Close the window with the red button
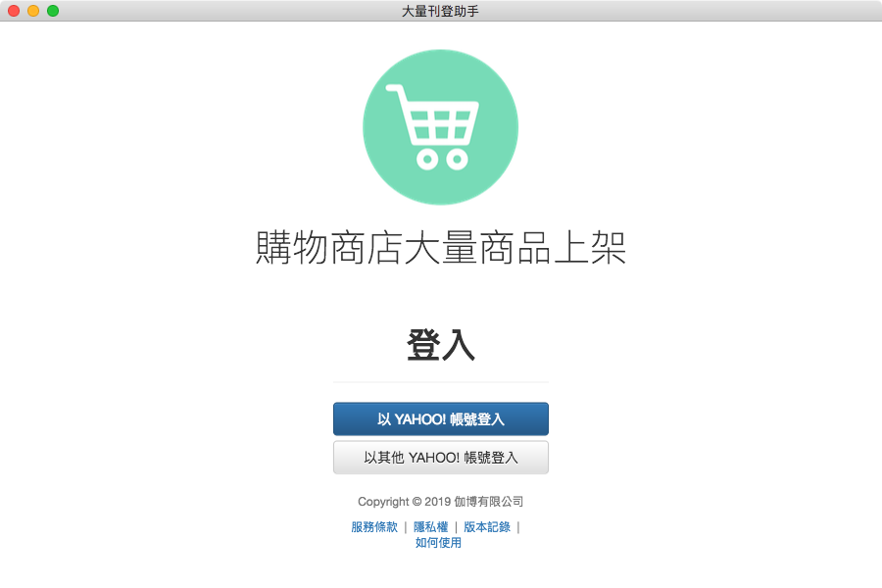This screenshot has height=588, width=882. (14, 11)
